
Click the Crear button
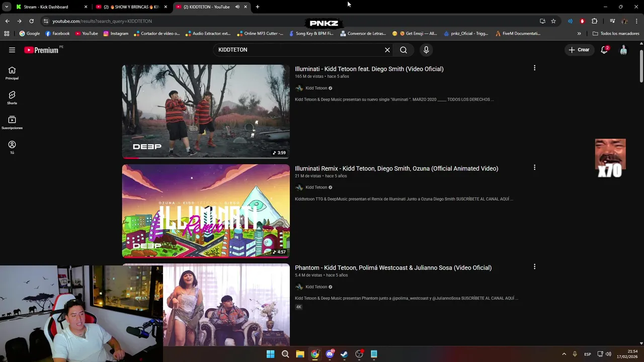point(579,50)
